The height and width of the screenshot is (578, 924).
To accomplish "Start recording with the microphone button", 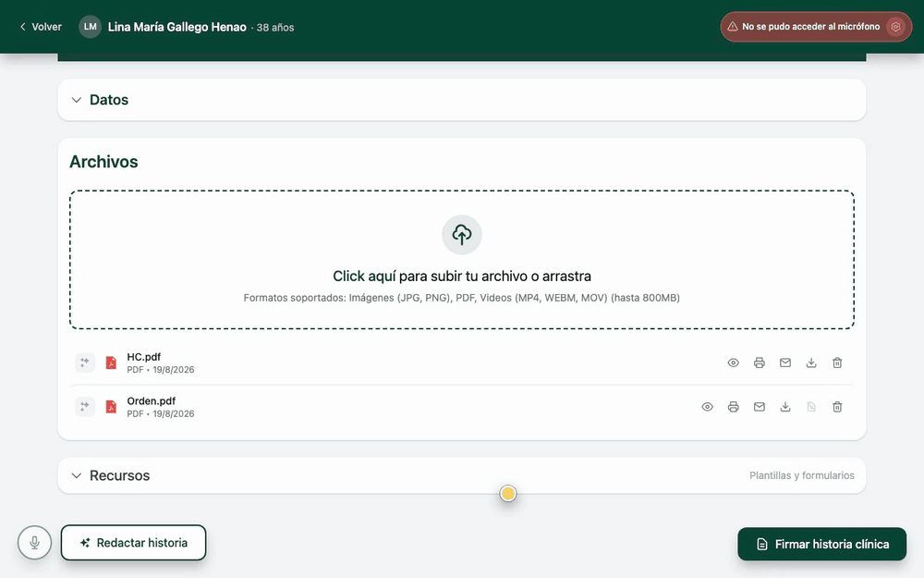I will click(x=35, y=543).
